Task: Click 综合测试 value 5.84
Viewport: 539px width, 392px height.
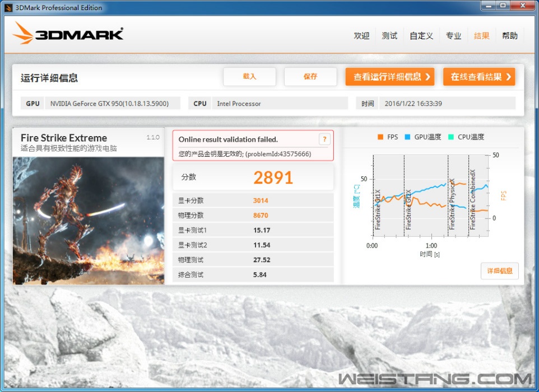Action: (x=260, y=274)
